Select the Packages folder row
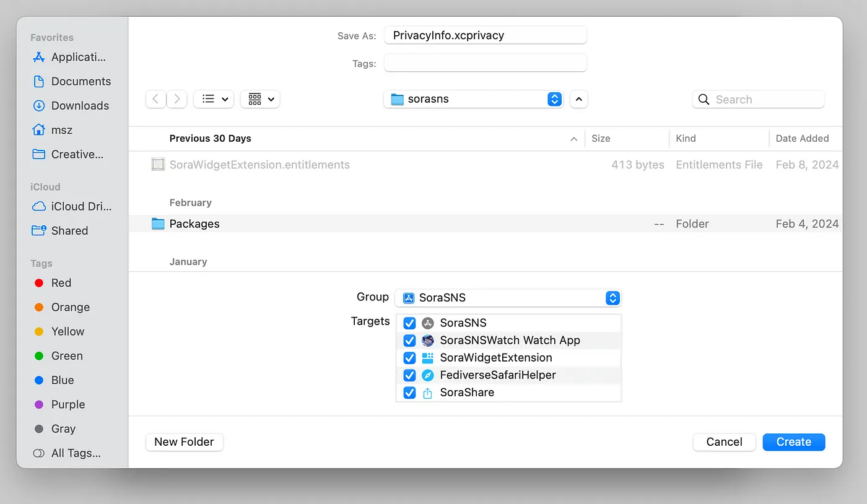The width and height of the screenshot is (867, 504). point(486,224)
